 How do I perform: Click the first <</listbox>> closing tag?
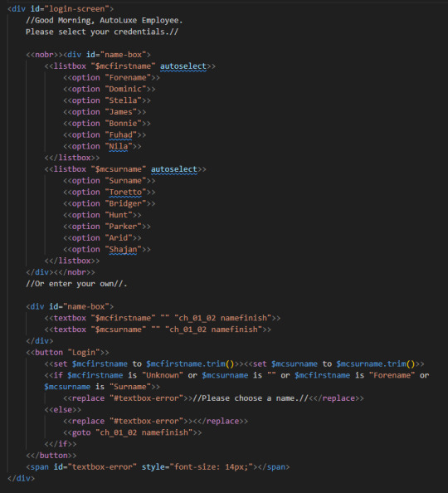tap(72, 158)
